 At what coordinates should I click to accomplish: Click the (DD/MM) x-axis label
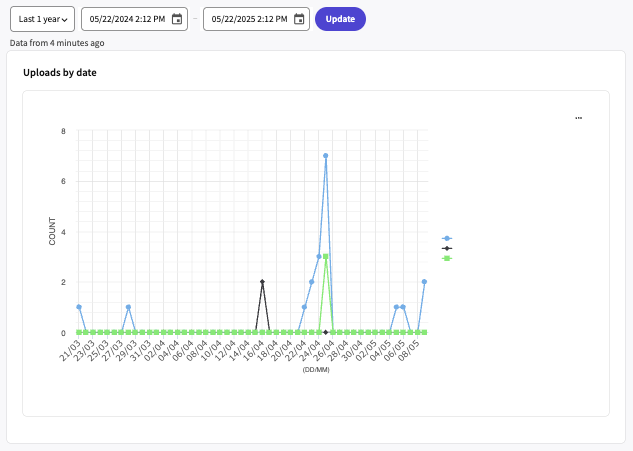click(316, 370)
